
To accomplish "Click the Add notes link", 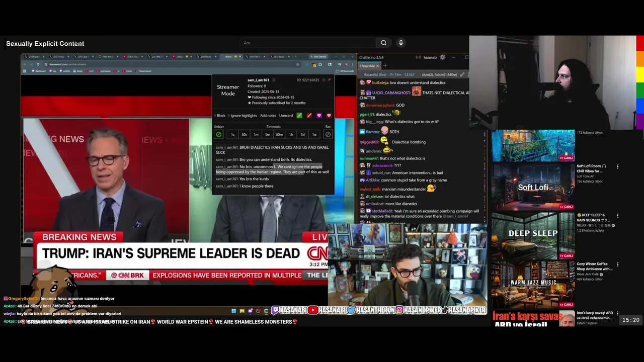I will tap(268, 116).
